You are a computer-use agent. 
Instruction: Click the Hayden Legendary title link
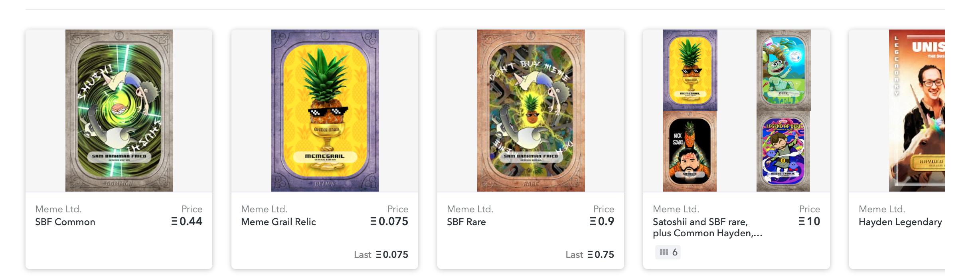(x=900, y=222)
